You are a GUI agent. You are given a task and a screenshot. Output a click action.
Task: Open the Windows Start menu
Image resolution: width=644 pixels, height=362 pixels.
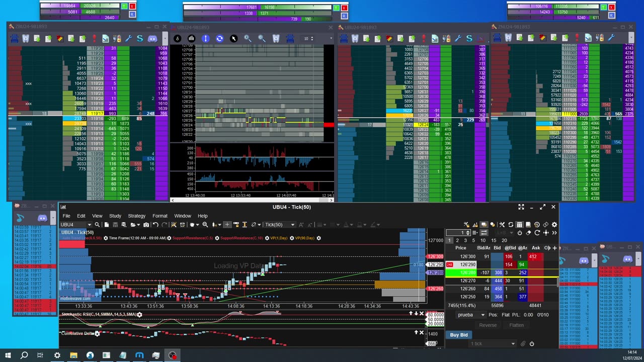[8, 355]
